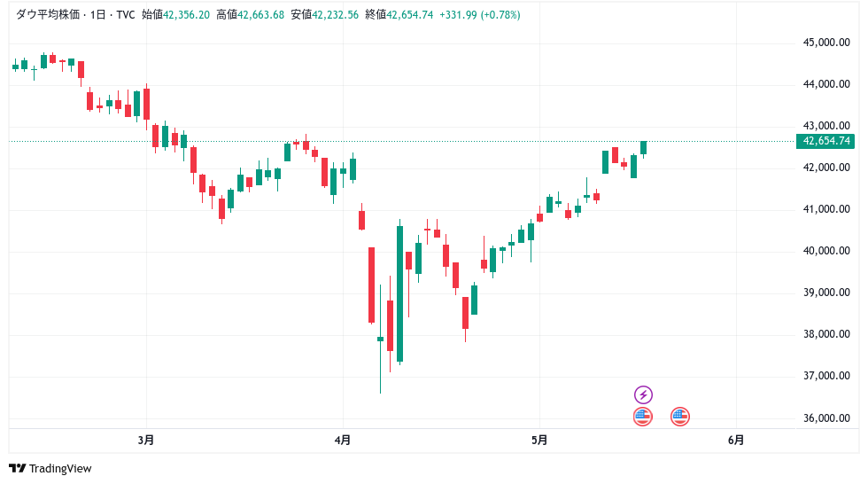This screenshot has width=868, height=484.
Task: Click the 6月 label on time axis
Action: click(735, 440)
